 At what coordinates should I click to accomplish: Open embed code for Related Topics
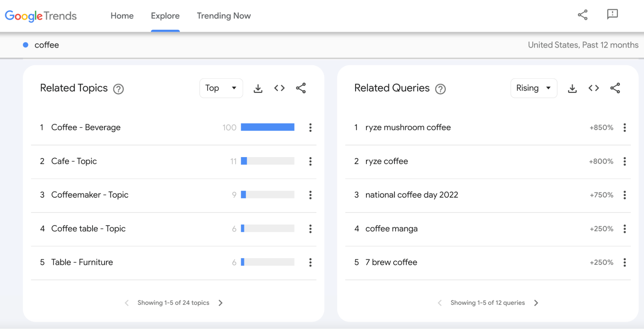tap(279, 88)
